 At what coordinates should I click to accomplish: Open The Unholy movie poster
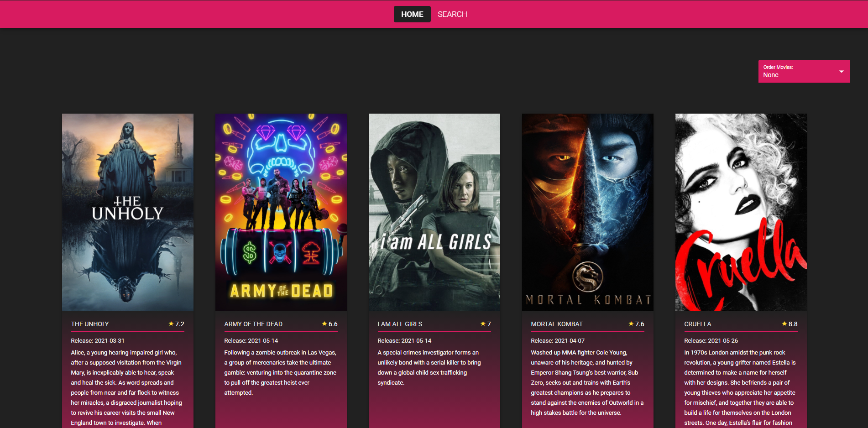click(128, 212)
